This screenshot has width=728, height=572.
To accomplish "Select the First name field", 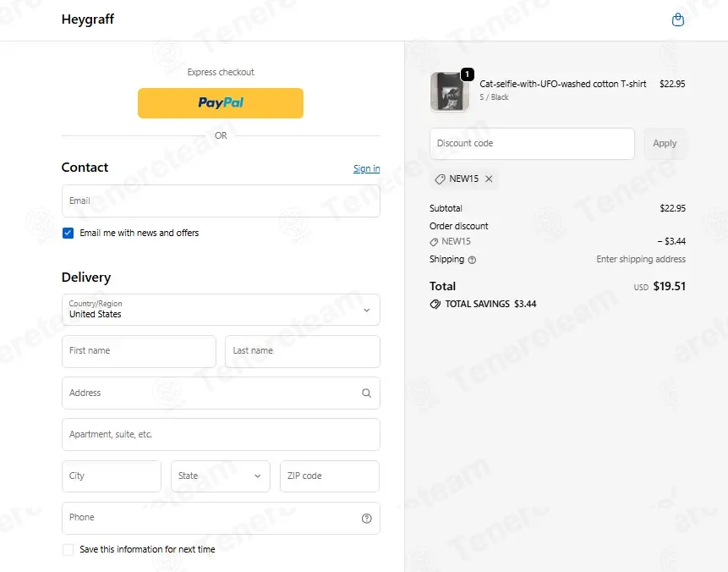I will point(139,351).
